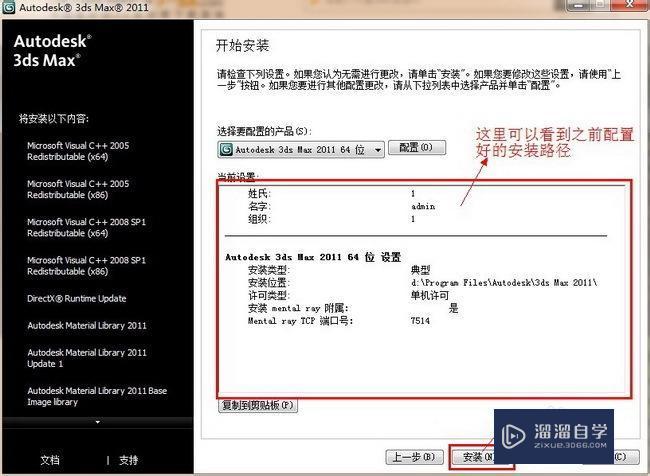The image size is (650, 476).
Task: Select Material Library 2011 Base Image library
Action: (97, 396)
